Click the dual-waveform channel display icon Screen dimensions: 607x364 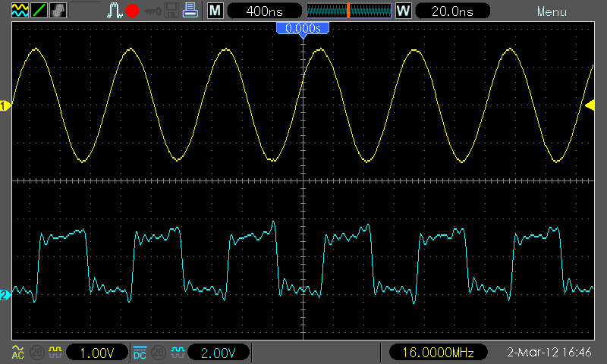[x=20, y=11]
